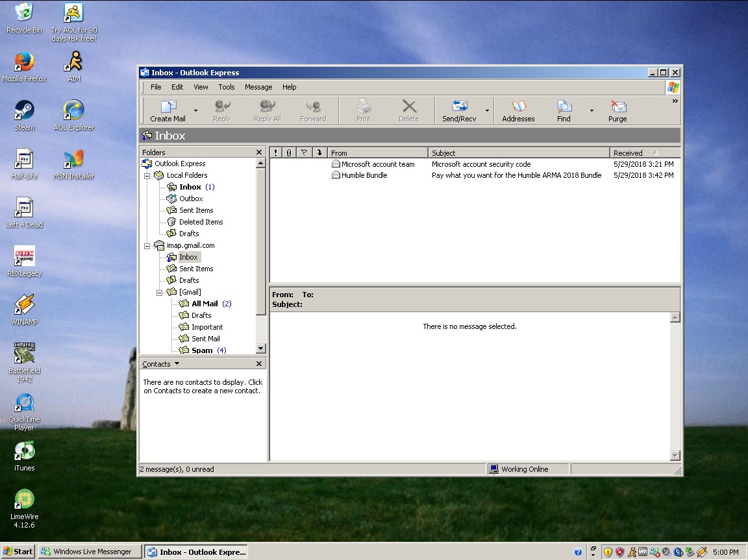Click the Find toolbar icon

pos(564,107)
